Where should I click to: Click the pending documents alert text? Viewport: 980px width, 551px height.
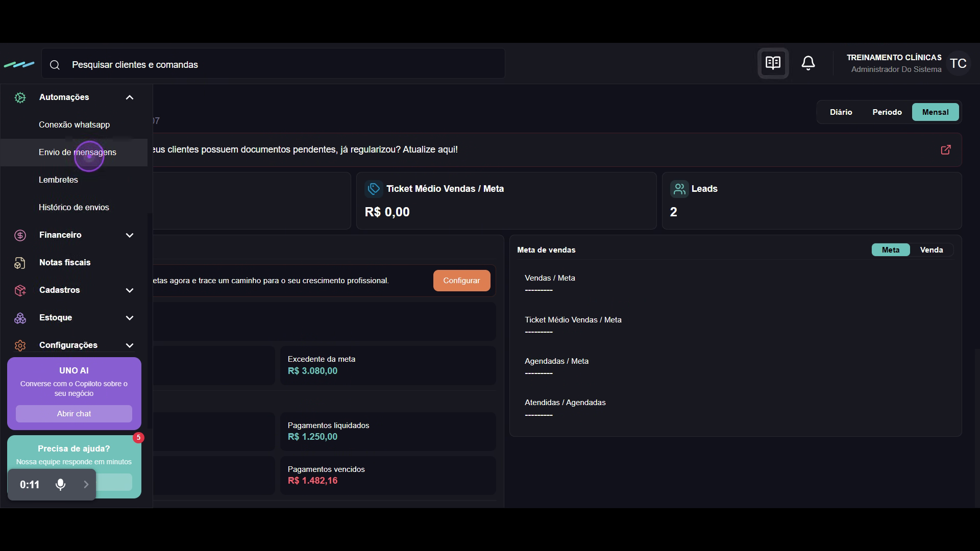[305, 149]
